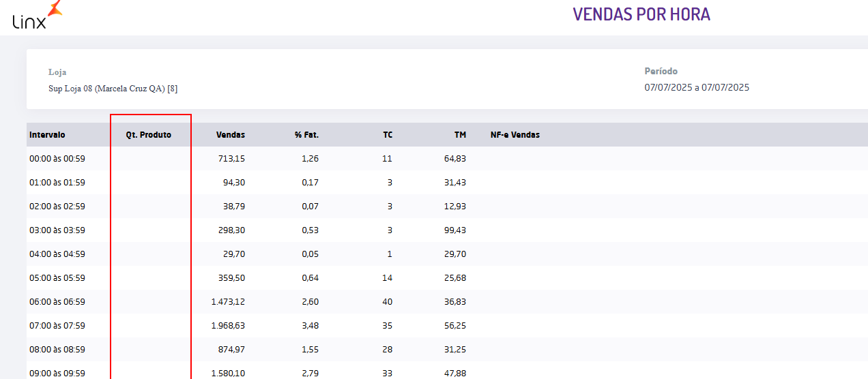Click percentage value 0,64
The height and width of the screenshot is (379, 868).
[x=310, y=278]
